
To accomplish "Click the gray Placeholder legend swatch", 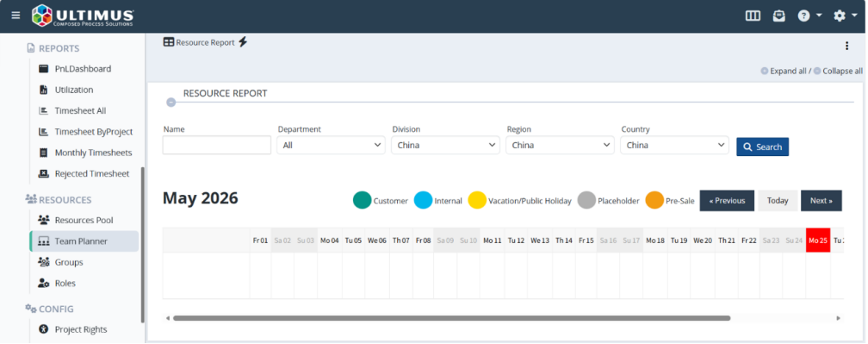I will pos(586,200).
